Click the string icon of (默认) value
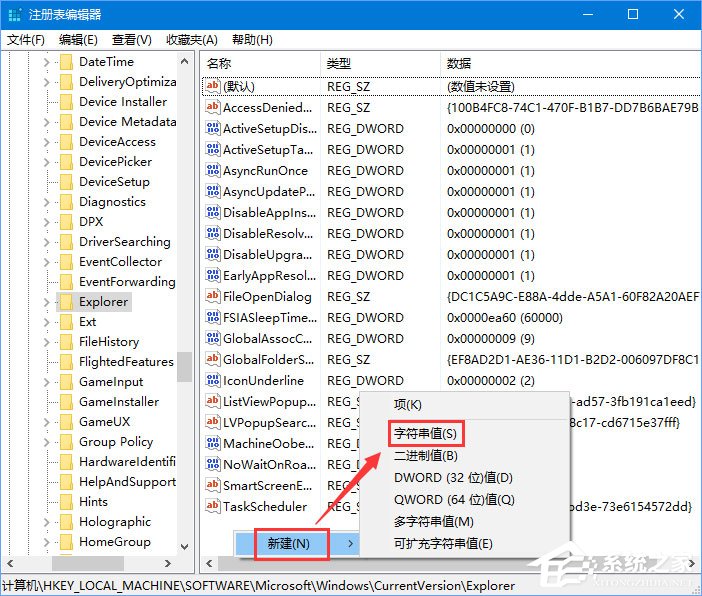 click(x=212, y=86)
